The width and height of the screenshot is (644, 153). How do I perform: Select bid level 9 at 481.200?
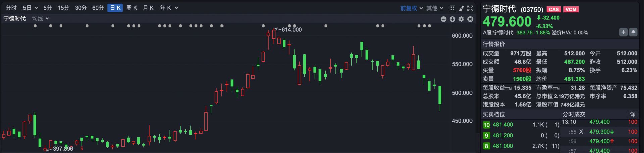pyautogui.click(x=521, y=135)
